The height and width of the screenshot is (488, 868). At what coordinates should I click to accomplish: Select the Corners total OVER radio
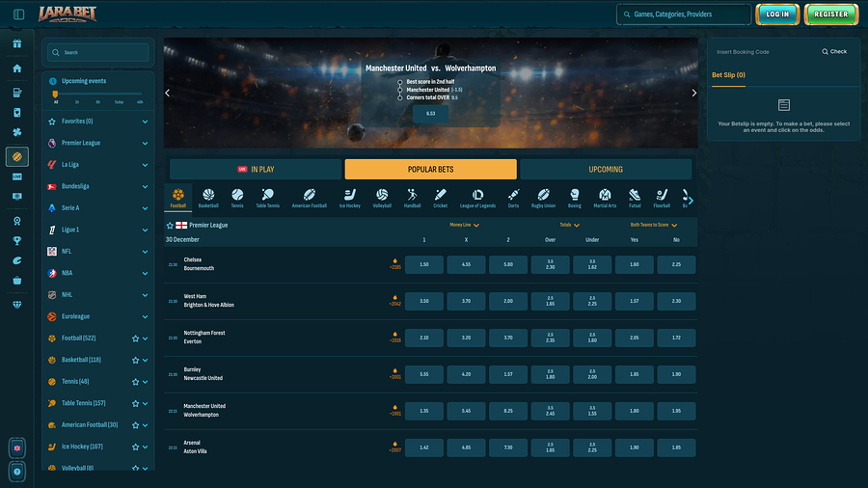click(x=399, y=97)
